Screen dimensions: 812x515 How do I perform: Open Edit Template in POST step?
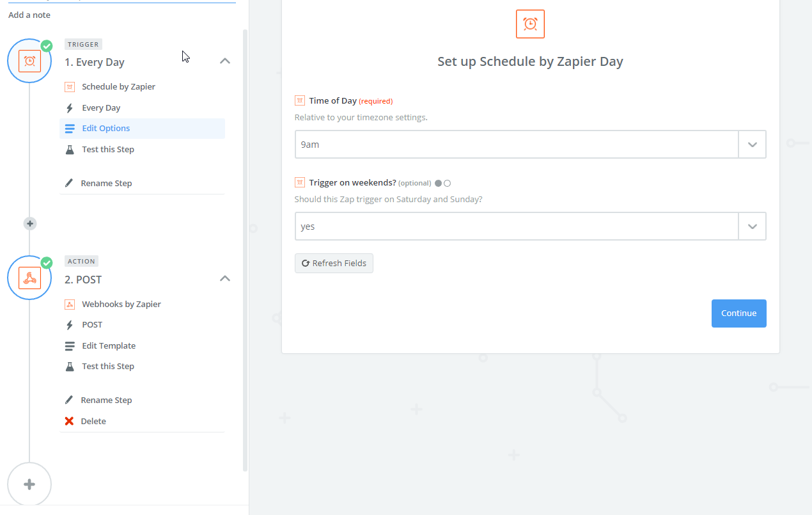[x=109, y=345]
